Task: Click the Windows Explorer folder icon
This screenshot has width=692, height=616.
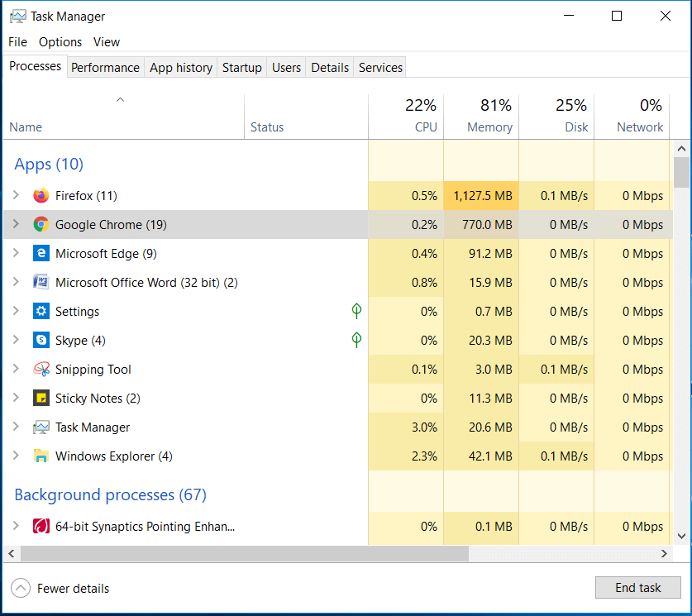Action: pyautogui.click(x=41, y=456)
